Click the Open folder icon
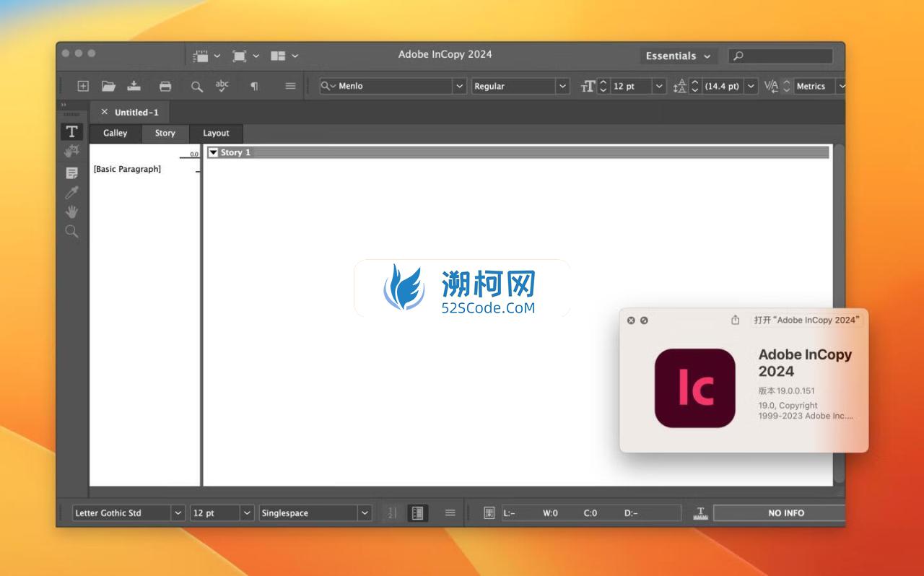 pos(108,86)
